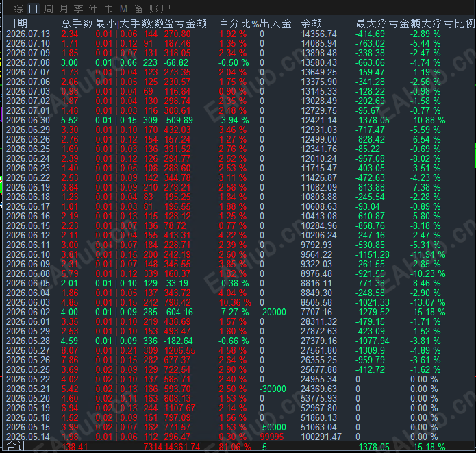The width and height of the screenshot is (476, 453).
Task: Click the 百分比% column header
Action: coord(239,23)
